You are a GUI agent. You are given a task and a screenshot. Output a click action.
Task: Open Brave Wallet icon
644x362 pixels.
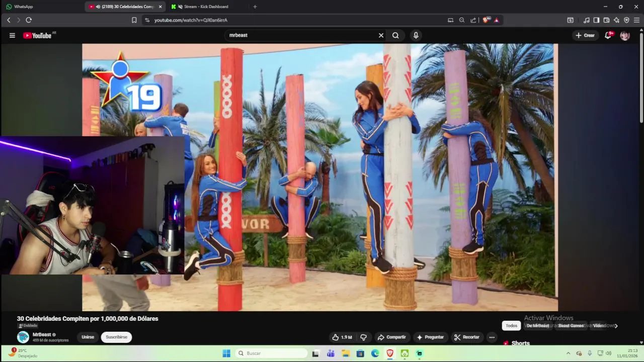pyautogui.click(x=606, y=20)
